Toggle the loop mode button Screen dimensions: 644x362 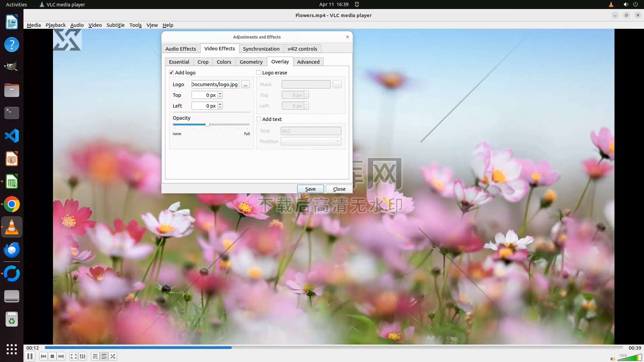click(104, 356)
